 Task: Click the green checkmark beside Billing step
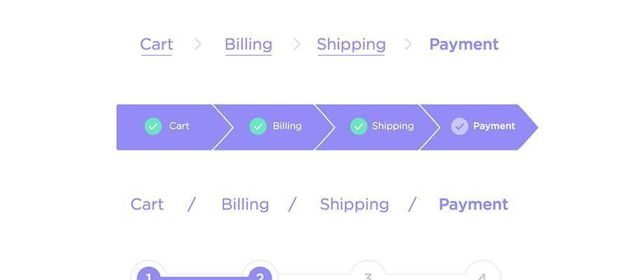pyautogui.click(x=258, y=127)
